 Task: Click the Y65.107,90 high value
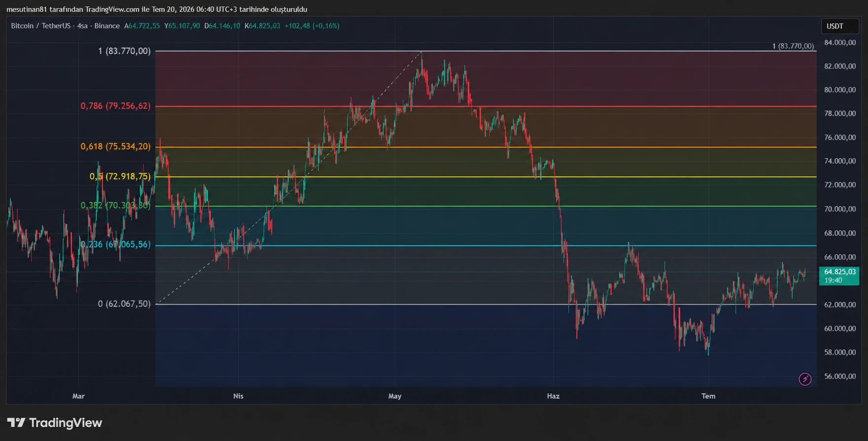coord(182,26)
